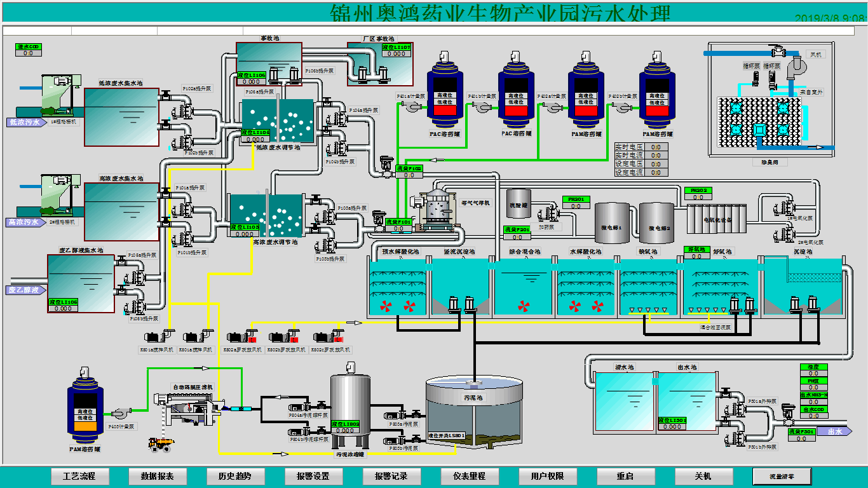This screenshot has height=488, width=868.
Task: Show the 历史趋势 history trend page
Action: pos(235,476)
